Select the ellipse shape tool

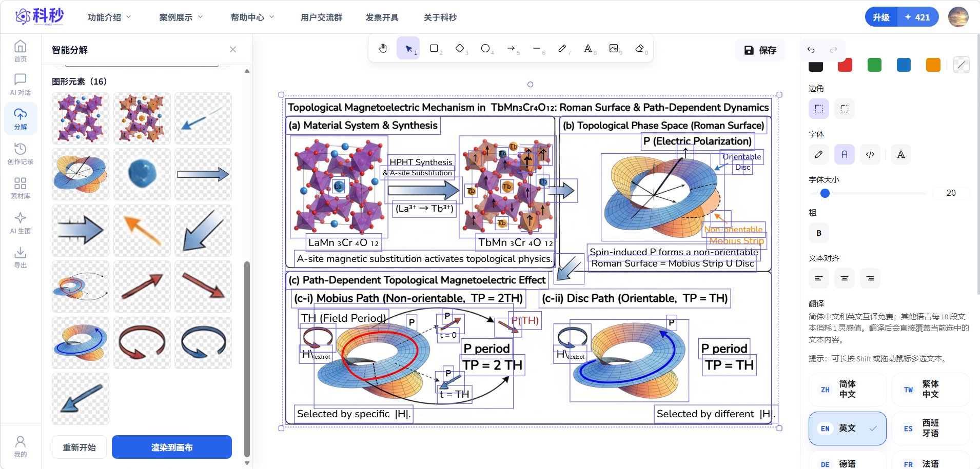(x=485, y=49)
